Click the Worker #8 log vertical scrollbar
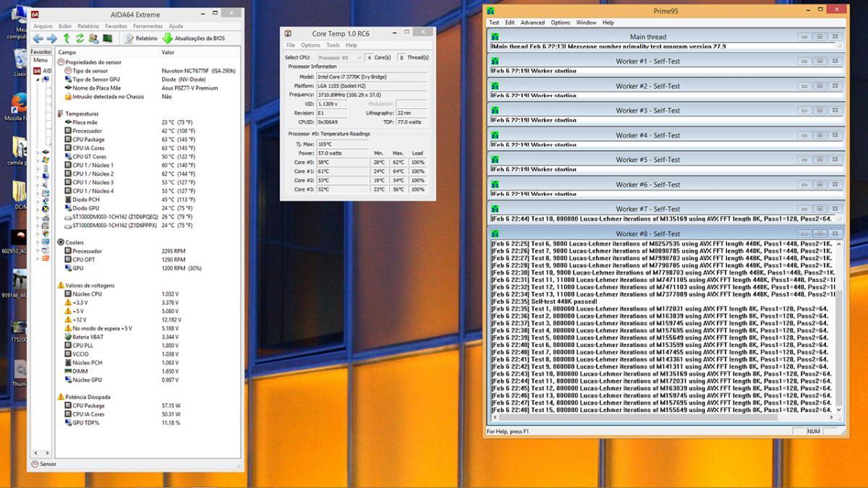This screenshot has height=488, width=868. pos(839,327)
